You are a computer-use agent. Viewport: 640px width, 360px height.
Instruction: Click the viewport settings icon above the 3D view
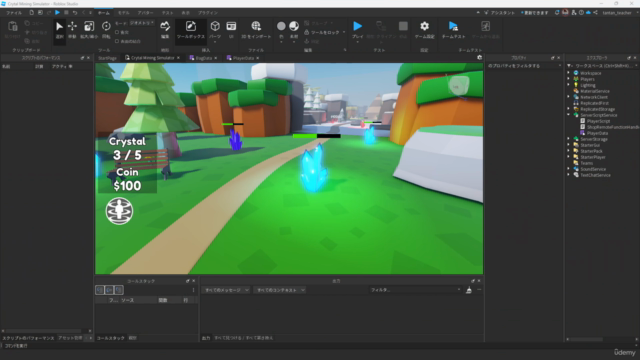pos(480,58)
